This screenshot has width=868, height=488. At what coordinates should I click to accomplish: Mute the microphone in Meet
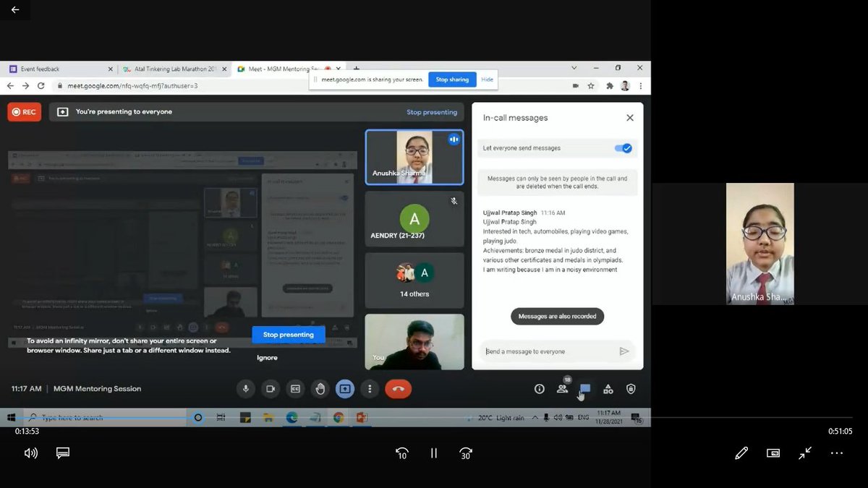click(x=246, y=388)
